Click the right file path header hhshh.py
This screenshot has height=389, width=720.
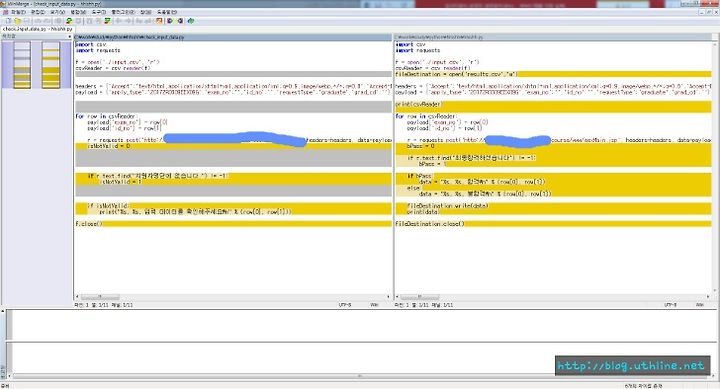[x=553, y=37]
